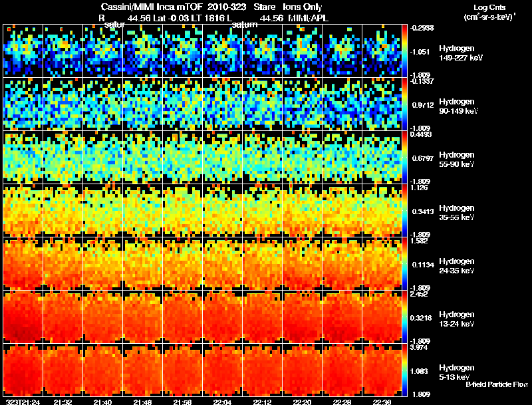This screenshot has height=405, width=532.
Task: Click the 22:28 time axis label
Action: click(x=342, y=402)
